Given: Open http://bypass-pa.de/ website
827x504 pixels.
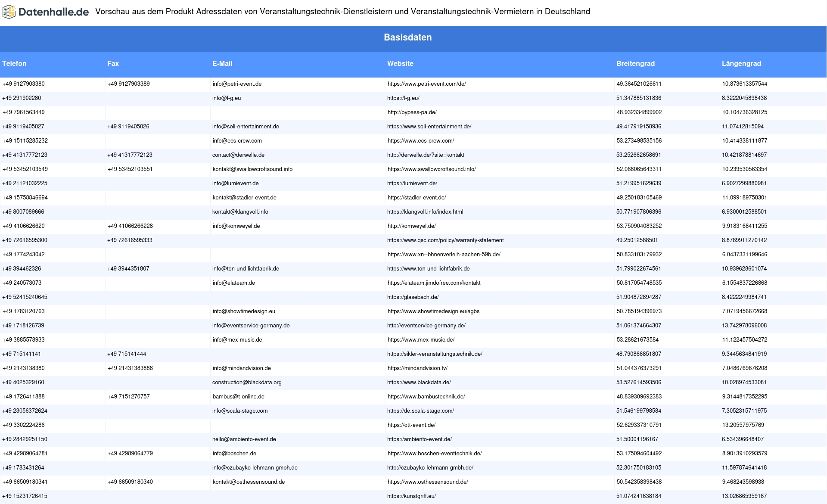Looking at the screenshot, I should pyautogui.click(x=412, y=112).
